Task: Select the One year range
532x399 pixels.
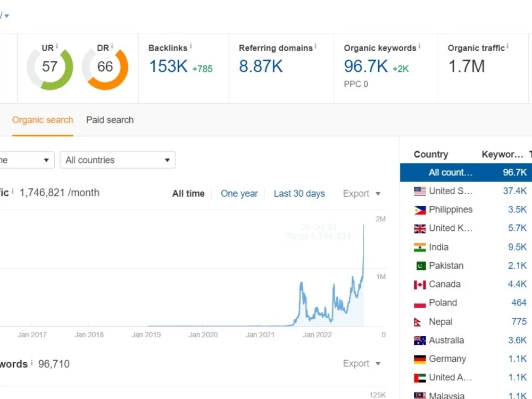Action: click(239, 194)
